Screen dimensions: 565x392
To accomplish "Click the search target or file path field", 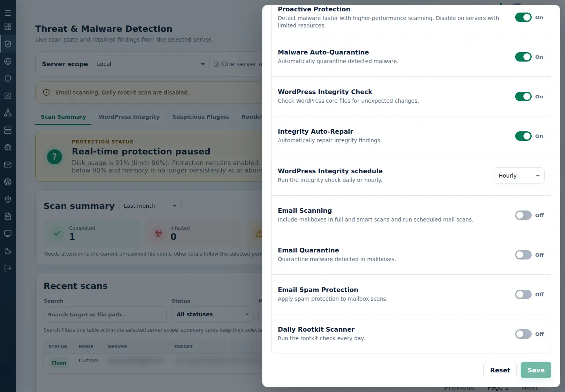I will (x=105, y=314).
